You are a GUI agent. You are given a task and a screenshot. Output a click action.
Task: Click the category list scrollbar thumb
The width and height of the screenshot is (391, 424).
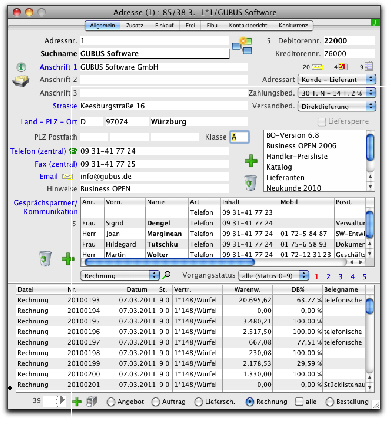pyautogui.click(x=370, y=147)
